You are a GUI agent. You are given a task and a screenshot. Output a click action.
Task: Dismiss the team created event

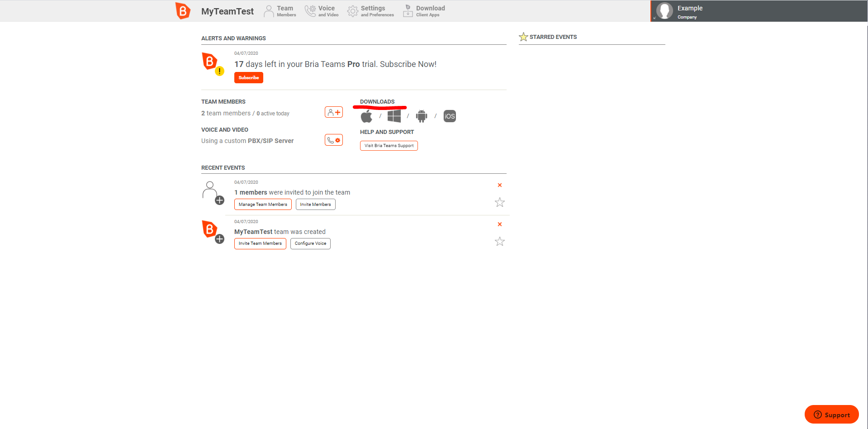point(500,224)
